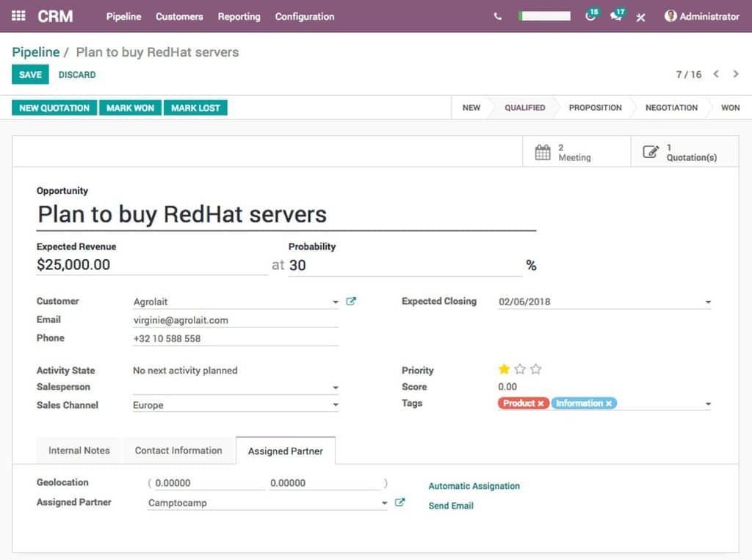Open the Reporting menu

pos(239,16)
